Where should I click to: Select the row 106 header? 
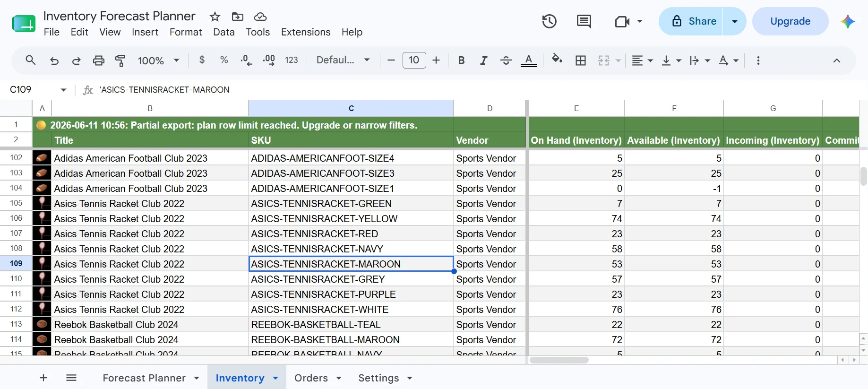(x=16, y=218)
